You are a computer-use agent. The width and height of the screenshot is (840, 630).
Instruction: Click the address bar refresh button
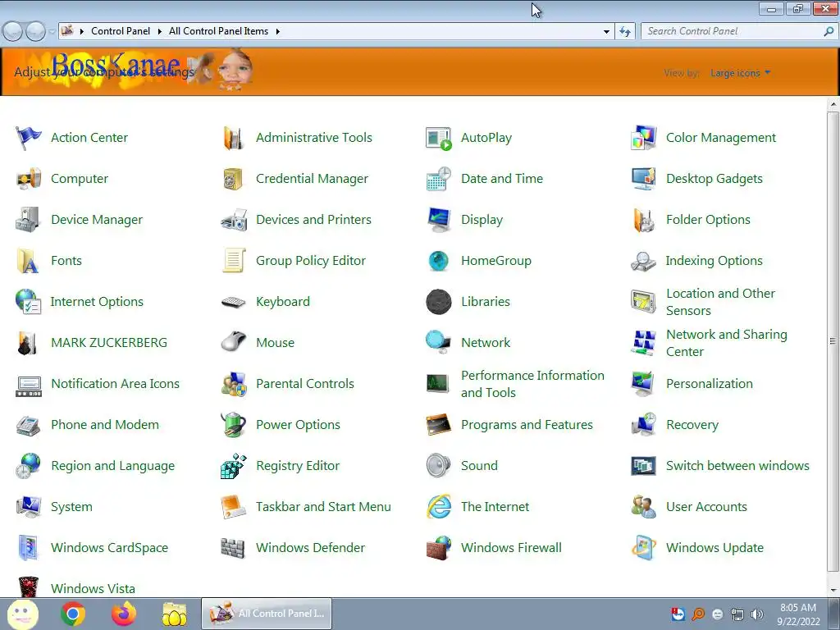click(624, 32)
